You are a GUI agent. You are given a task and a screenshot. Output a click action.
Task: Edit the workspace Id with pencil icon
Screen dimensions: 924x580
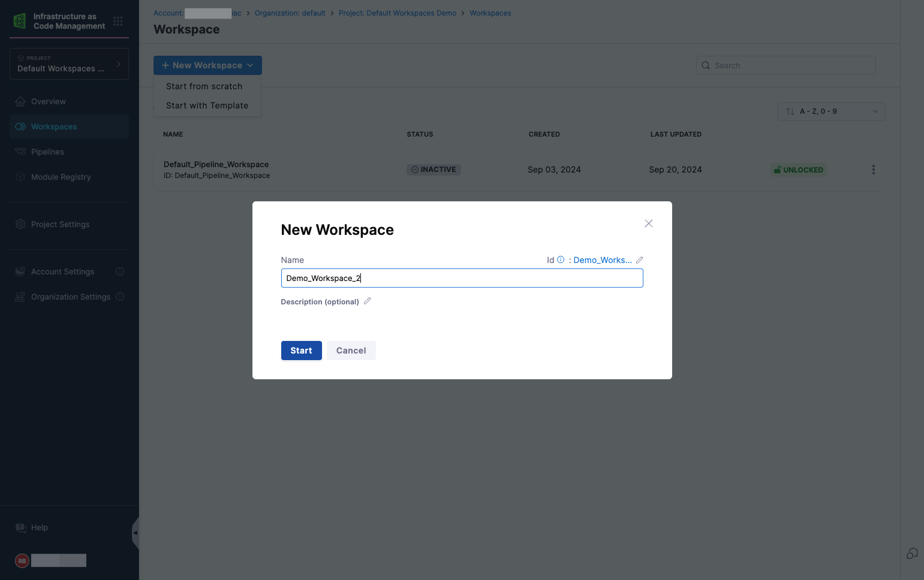[x=640, y=260]
